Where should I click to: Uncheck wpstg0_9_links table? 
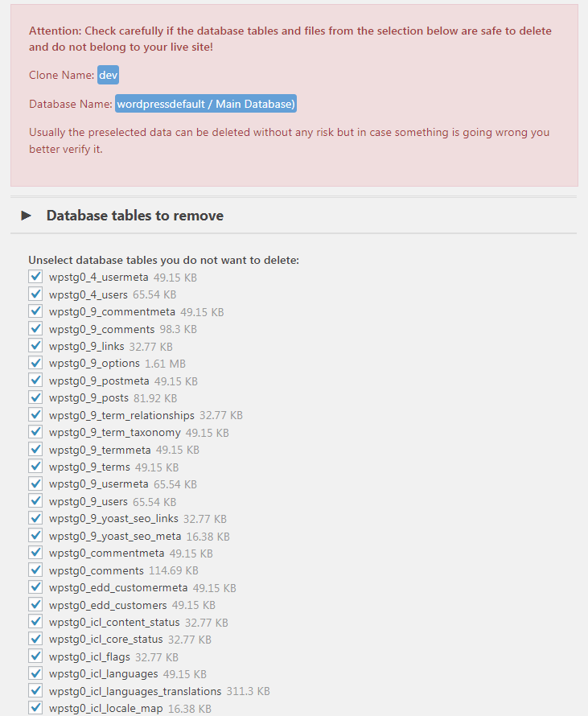(35, 346)
